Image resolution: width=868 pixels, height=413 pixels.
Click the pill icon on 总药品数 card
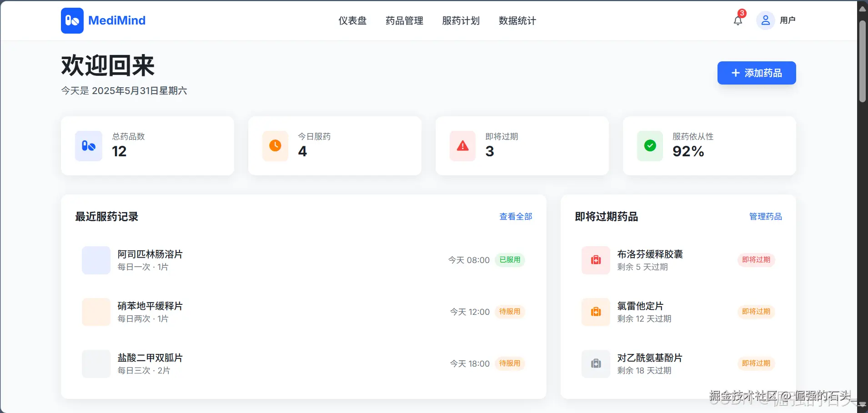pyautogui.click(x=88, y=146)
